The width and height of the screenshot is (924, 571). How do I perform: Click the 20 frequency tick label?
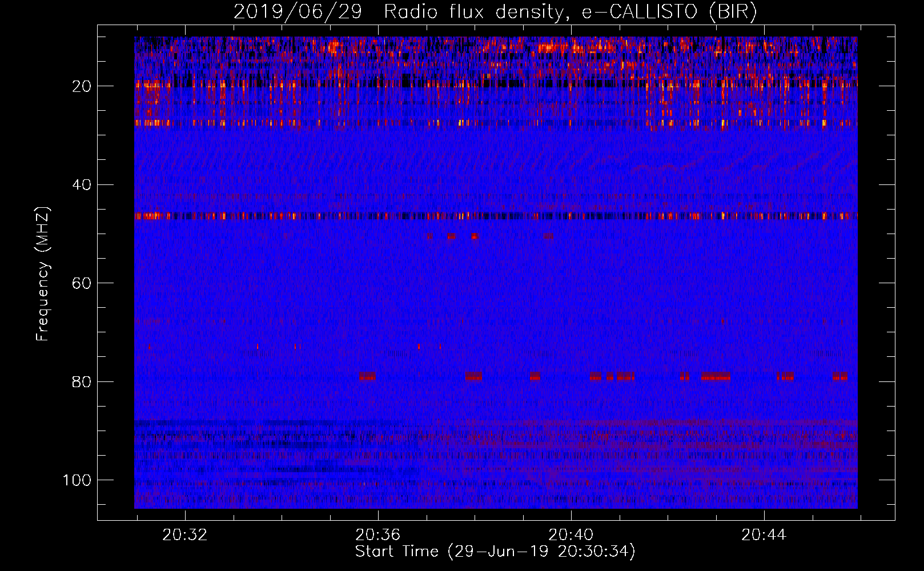pos(82,86)
